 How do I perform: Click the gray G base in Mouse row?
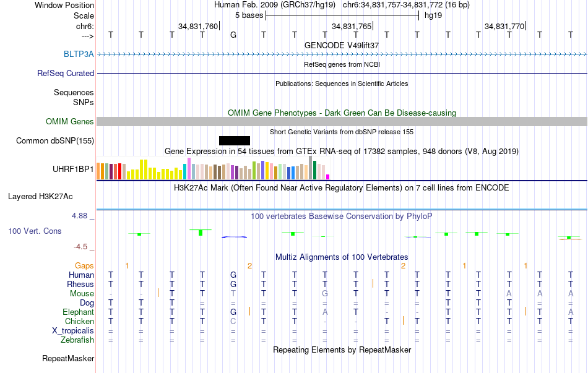pos(325,294)
